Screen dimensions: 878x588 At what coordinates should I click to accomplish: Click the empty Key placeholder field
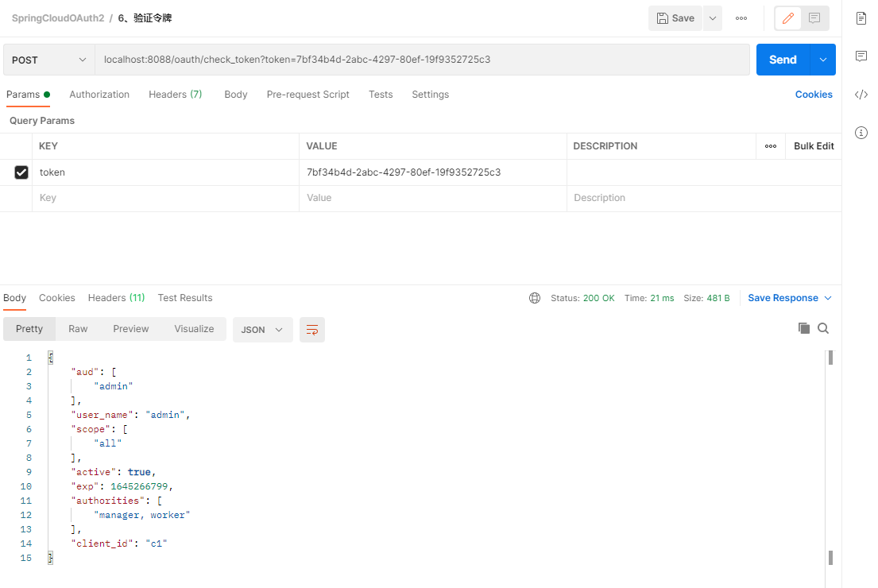click(x=166, y=198)
